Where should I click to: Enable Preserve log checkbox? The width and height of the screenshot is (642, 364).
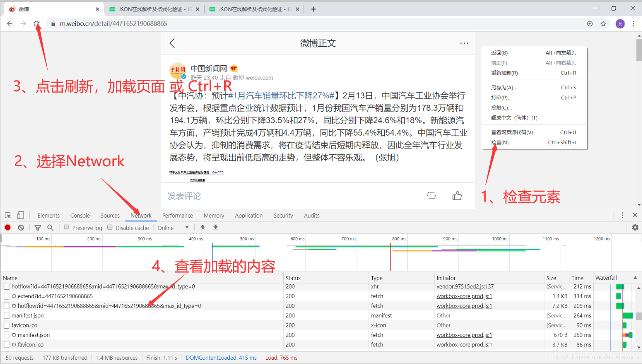point(66,227)
